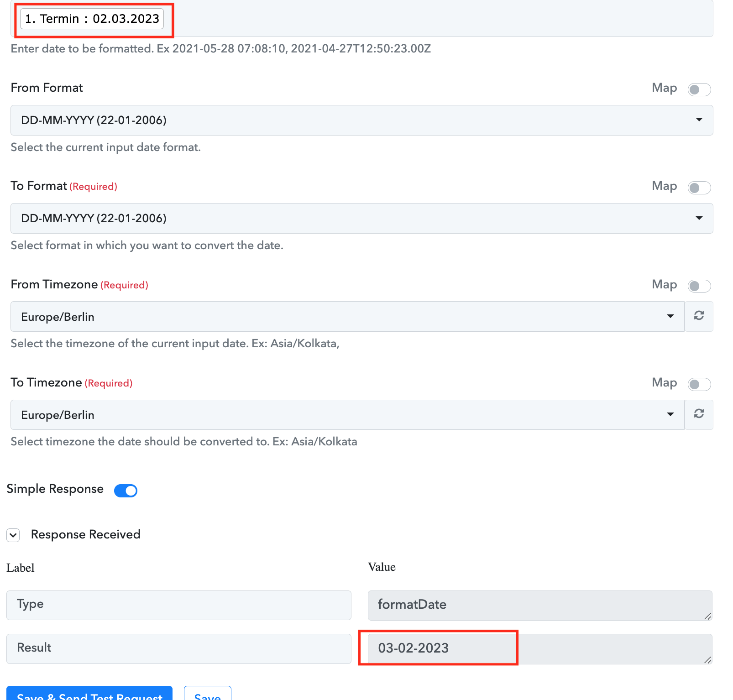Toggle Map switch for To Format
The width and height of the screenshot is (733, 700).
click(x=699, y=188)
